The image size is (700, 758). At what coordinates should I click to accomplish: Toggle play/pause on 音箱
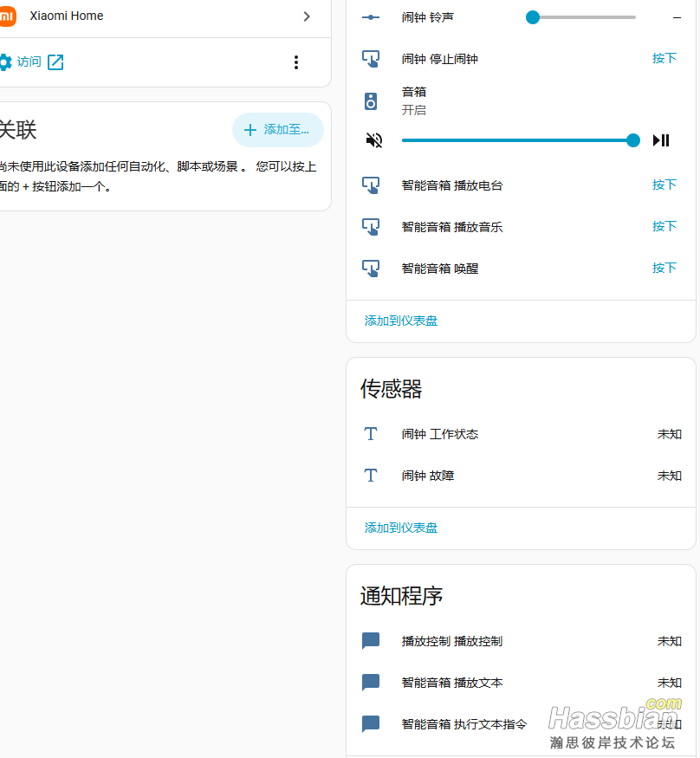pos(661,140)
